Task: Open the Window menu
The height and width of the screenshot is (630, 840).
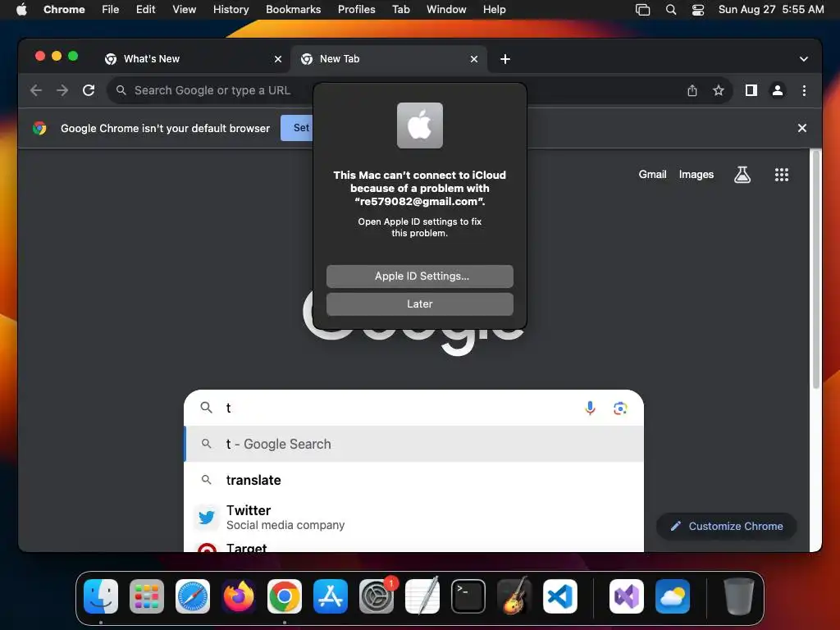Action: coord(446,10)
